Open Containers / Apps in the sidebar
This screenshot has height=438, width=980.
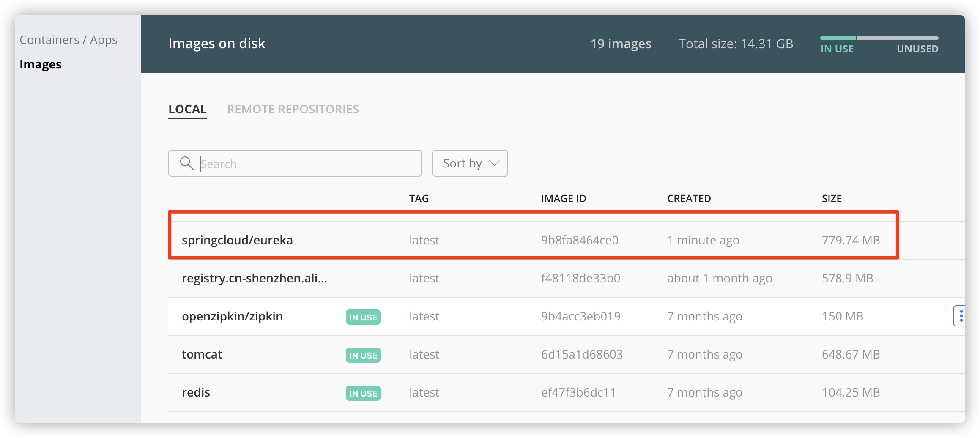(x=68, y=40)
